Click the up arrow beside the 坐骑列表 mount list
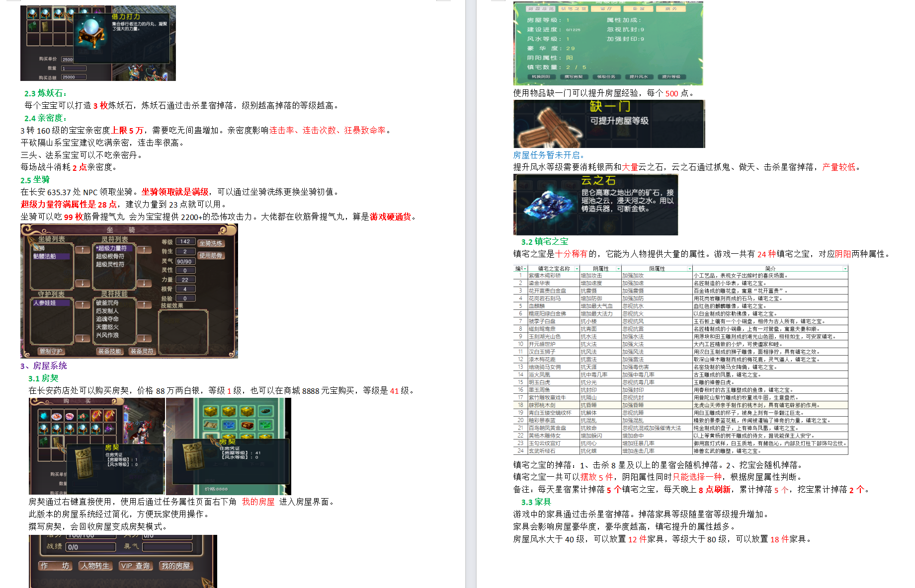Screen dimensions: 915x588 pyautogui.click(x=83, y=250)
